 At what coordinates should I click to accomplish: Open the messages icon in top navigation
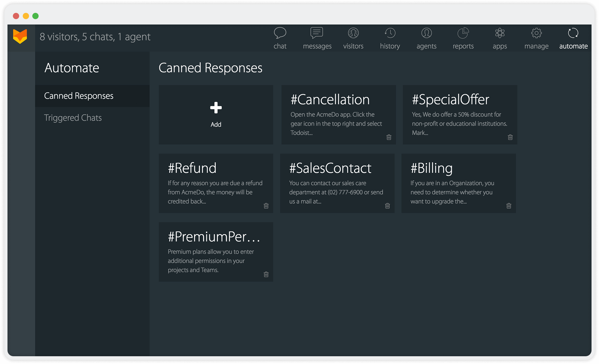317,33
